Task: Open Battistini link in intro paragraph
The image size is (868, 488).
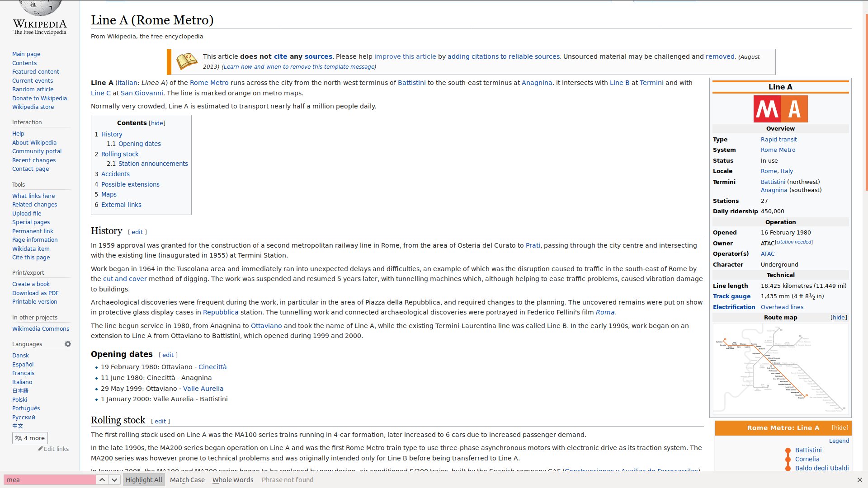Action: [x=411, y=83]
